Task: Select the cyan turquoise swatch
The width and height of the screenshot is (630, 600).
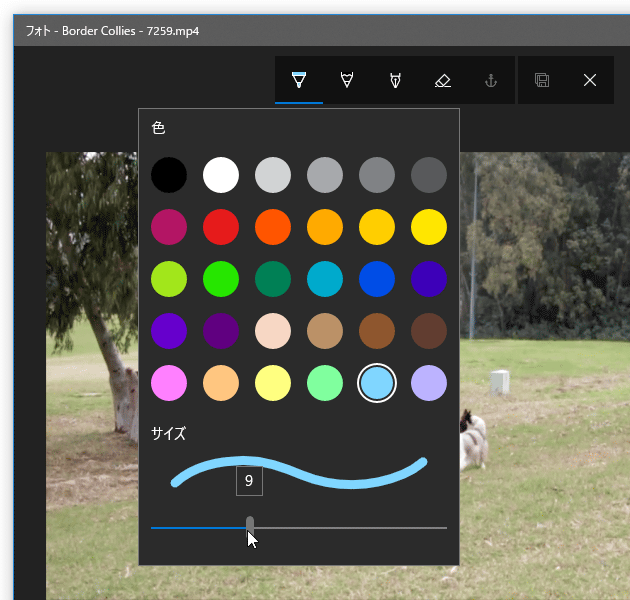Action: 325,279
